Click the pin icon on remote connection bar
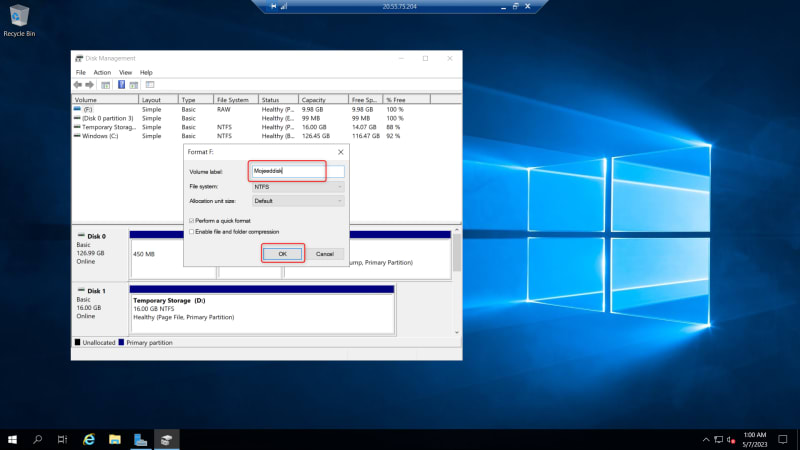800x450 pixels. 273,6
